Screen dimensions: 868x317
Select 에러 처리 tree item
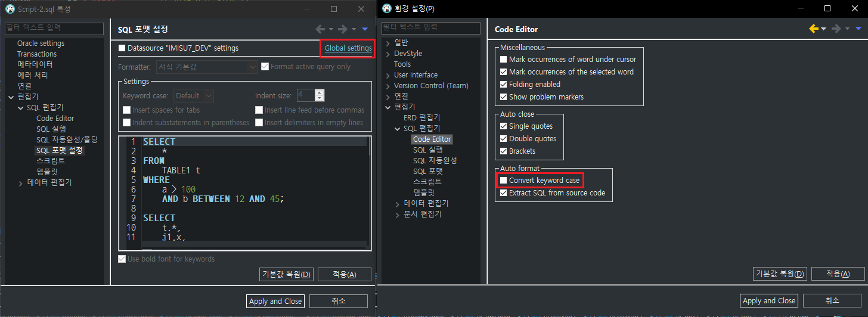(32, 75)
